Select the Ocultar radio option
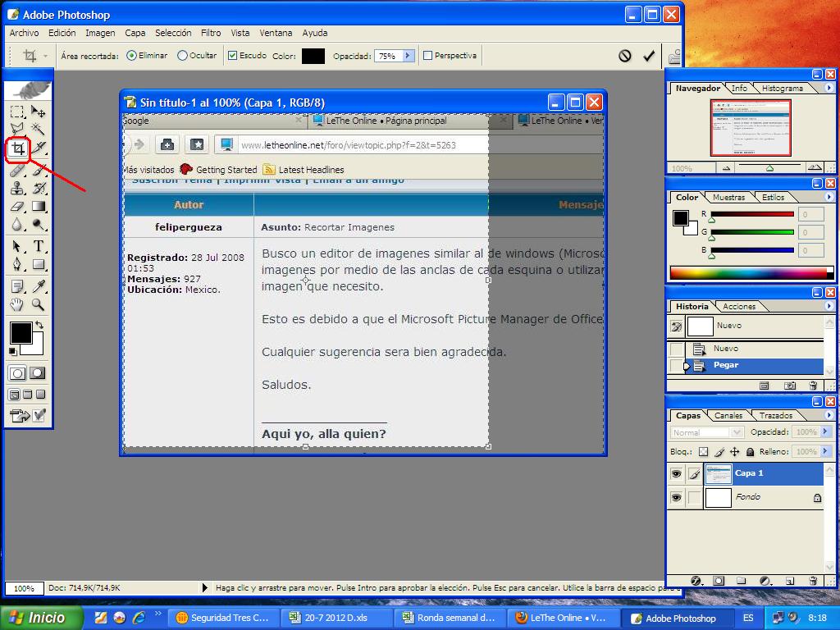 [182, 56]
